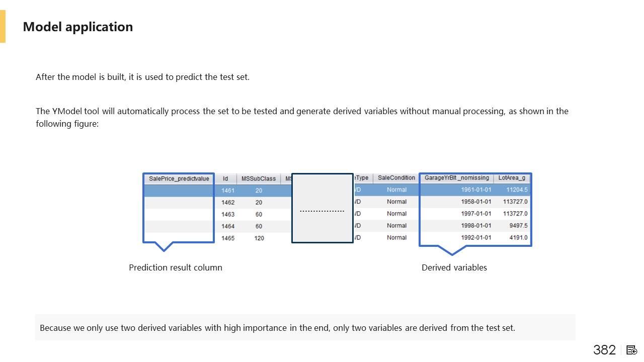Select the date cell 1998-01-01
Screen dimensions: 644x362
(476, 226)
